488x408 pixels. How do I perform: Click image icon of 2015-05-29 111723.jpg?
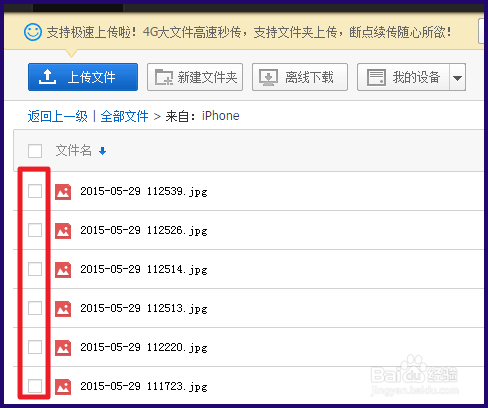[x=63, y=387]
